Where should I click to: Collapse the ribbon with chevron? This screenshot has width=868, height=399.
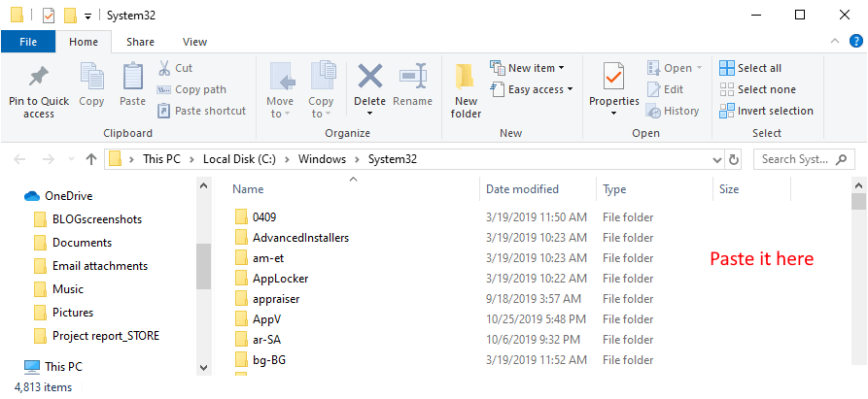(835, 42)
